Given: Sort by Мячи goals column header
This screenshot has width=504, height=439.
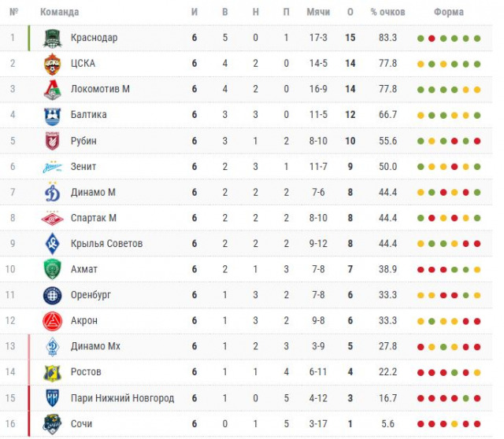Looking at the screenshot, I should pos(296,13).
